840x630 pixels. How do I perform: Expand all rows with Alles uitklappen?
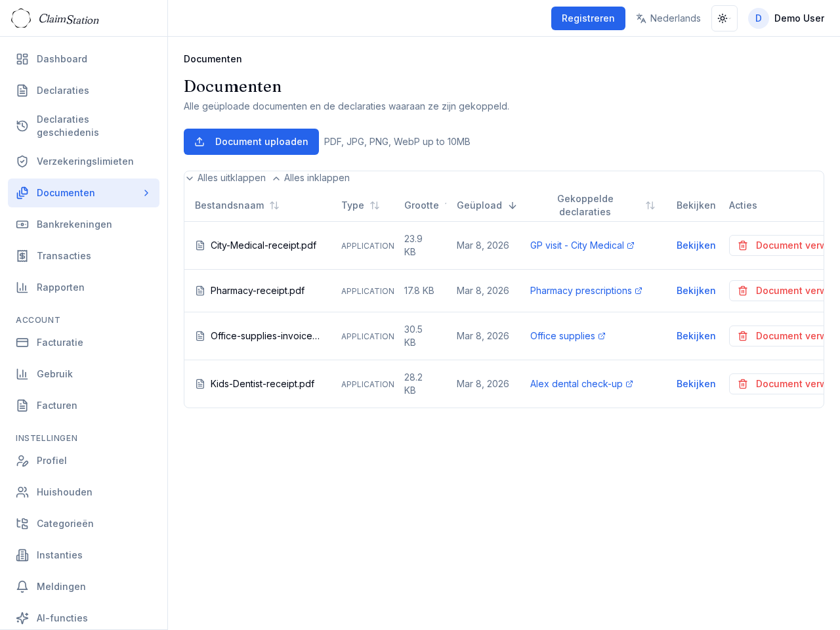226,178
